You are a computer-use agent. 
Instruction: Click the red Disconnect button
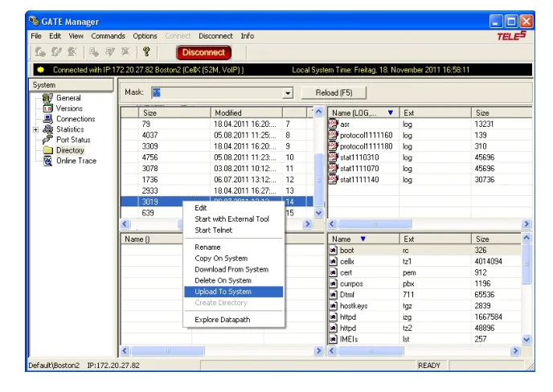click(203, 52)
